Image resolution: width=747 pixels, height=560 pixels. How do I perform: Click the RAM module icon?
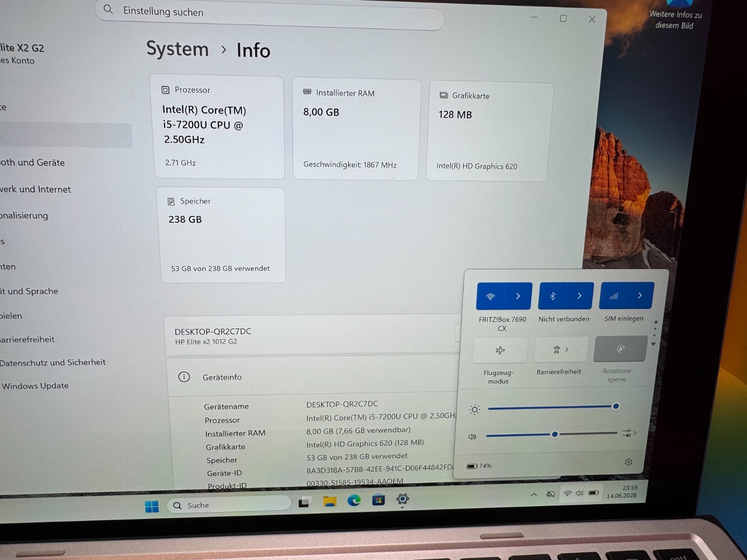coord(307,92)
